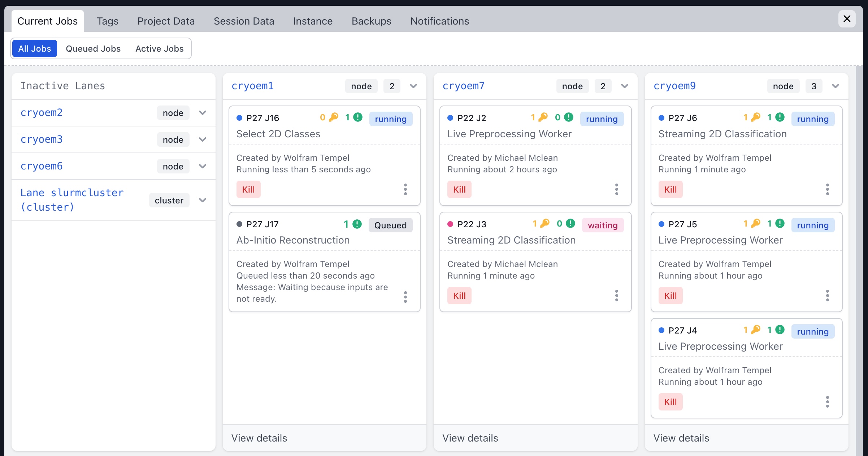Open three-dot menu on P22 J3 card
Image resolution: width=868 pixels, height=456 pixels.
(x=616, y=296)
